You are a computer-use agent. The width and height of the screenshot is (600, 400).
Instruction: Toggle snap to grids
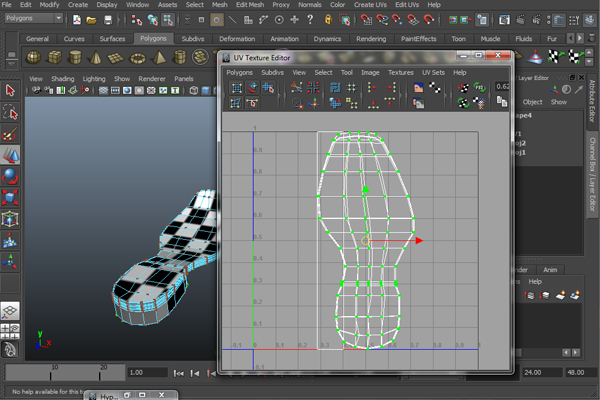(366, 20)
